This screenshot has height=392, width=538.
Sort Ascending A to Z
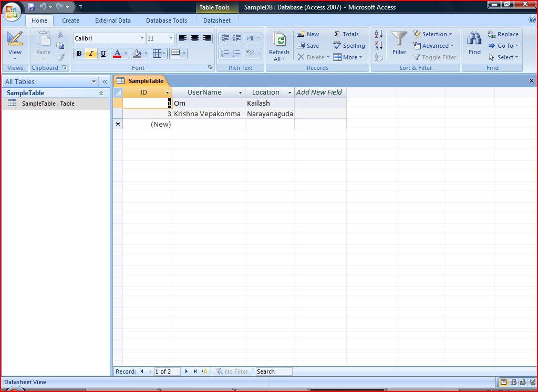tap(379, 34)
